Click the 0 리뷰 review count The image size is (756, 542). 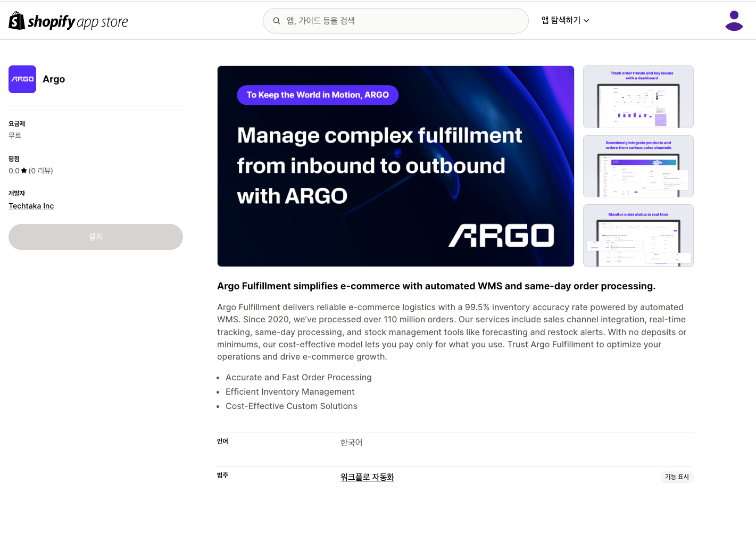(41, 171)
